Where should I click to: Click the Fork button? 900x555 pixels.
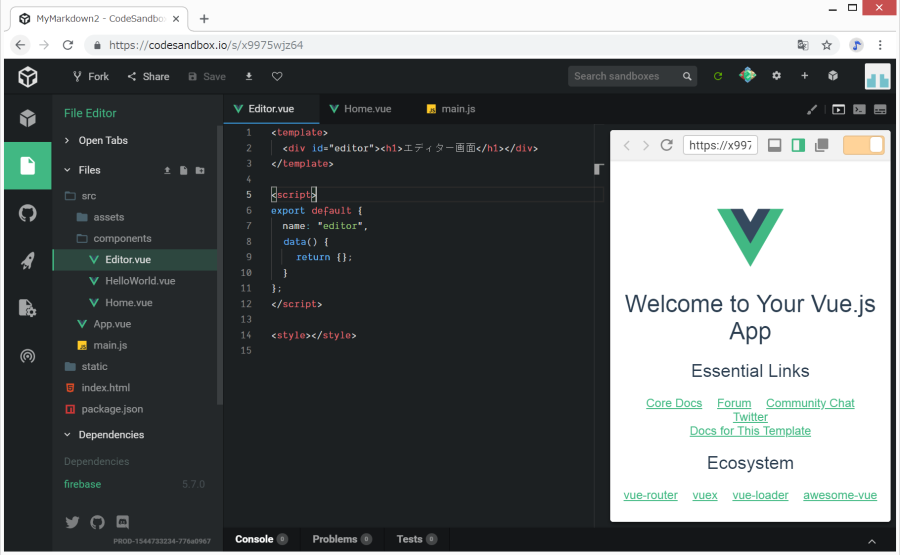tap(90, 76)
